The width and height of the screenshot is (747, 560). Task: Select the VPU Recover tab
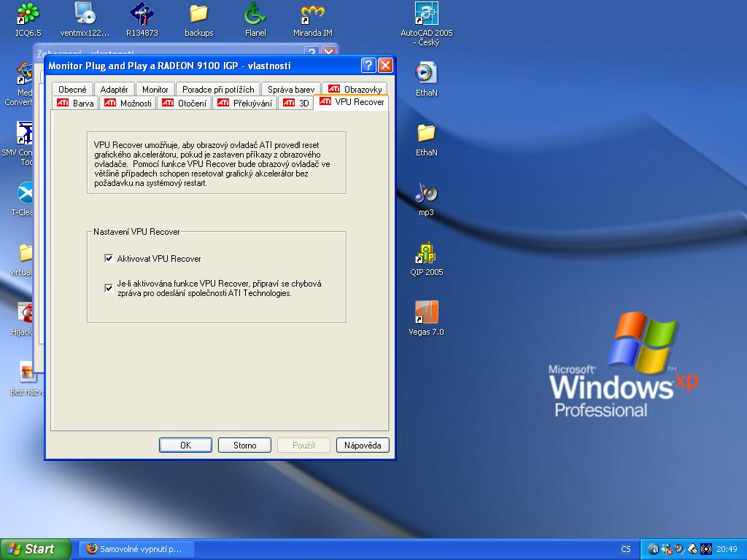tap(352, 102)
